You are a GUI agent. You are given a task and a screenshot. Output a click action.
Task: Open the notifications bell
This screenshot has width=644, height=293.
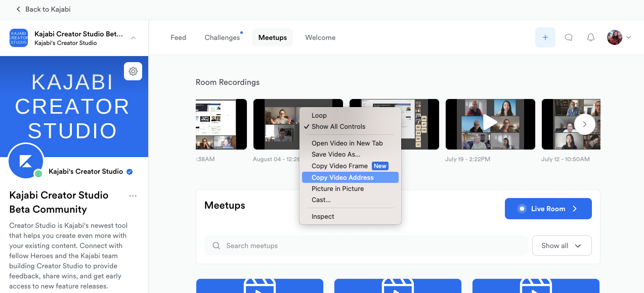coord(591,37)
